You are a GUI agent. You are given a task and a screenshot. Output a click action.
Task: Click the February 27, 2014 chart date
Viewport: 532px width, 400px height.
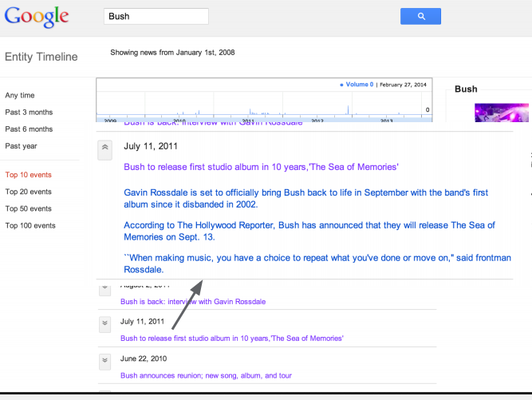click(x=403, y=85)
